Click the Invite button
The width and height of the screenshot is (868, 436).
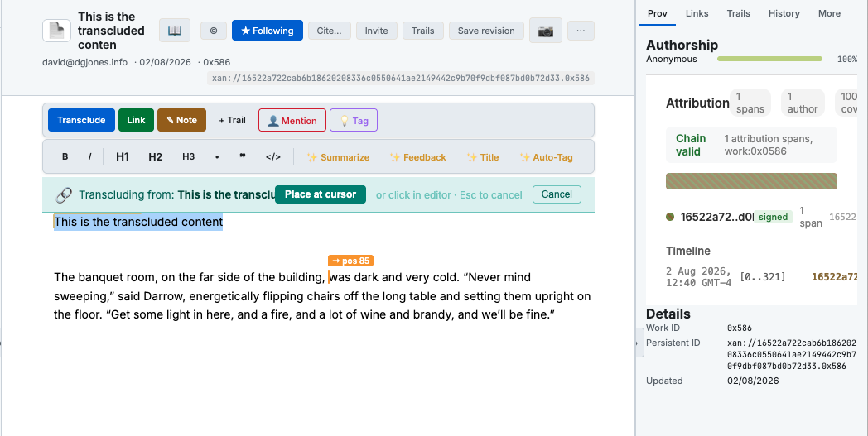[376, 31]
